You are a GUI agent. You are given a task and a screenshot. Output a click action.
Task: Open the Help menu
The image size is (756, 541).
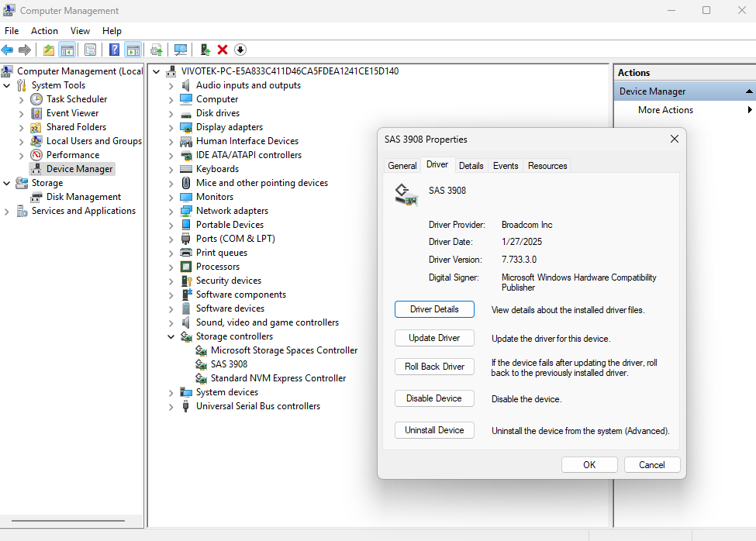point(112,31)
